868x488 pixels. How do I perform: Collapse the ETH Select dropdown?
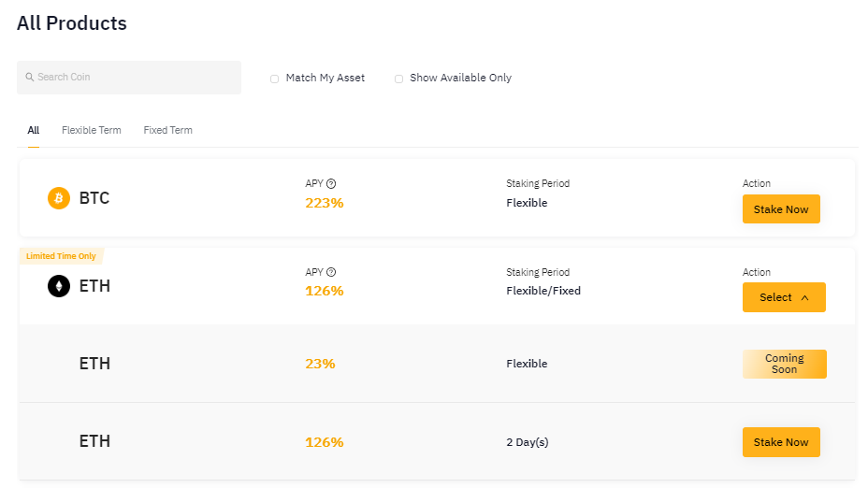(784, 297)
